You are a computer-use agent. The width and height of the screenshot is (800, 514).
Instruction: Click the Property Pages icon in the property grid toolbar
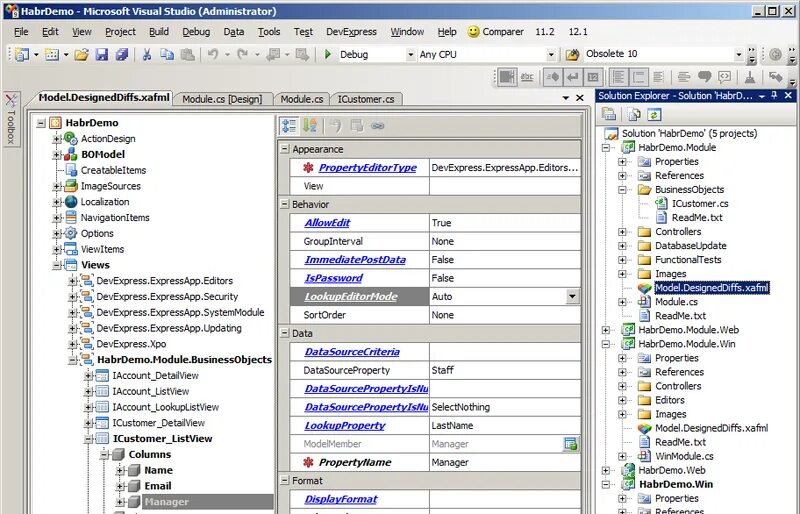(357, 126)
